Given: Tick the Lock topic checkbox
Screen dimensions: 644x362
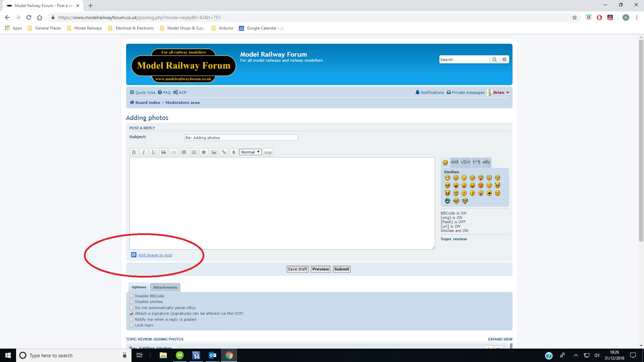Looking at the screenshot, I should [x=131, y=325].
